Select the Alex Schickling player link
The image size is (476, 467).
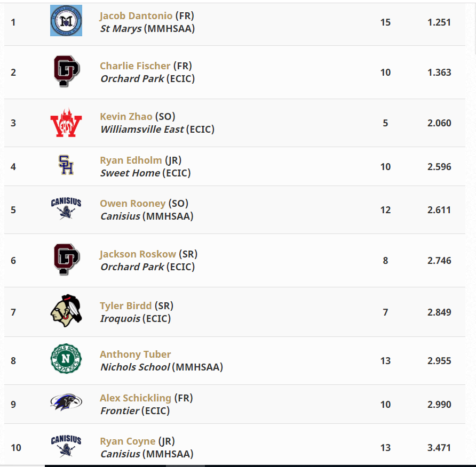tap(135, 398)
